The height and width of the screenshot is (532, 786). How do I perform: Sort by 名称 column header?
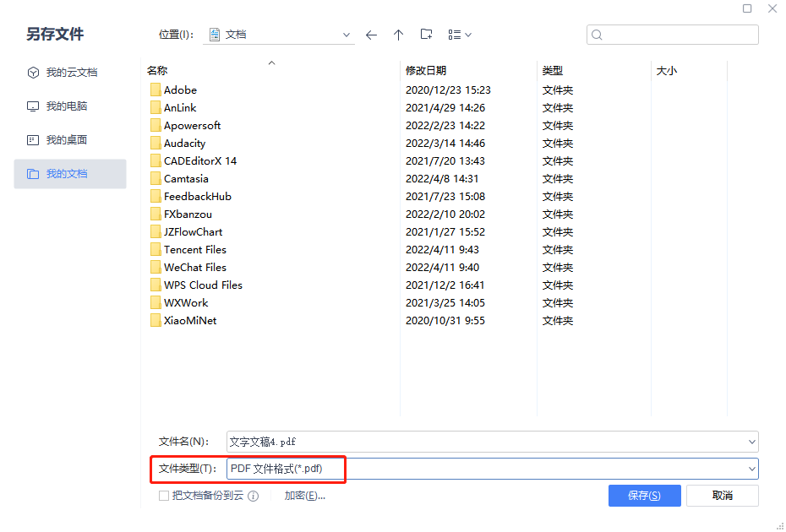[x=157, y=71]
